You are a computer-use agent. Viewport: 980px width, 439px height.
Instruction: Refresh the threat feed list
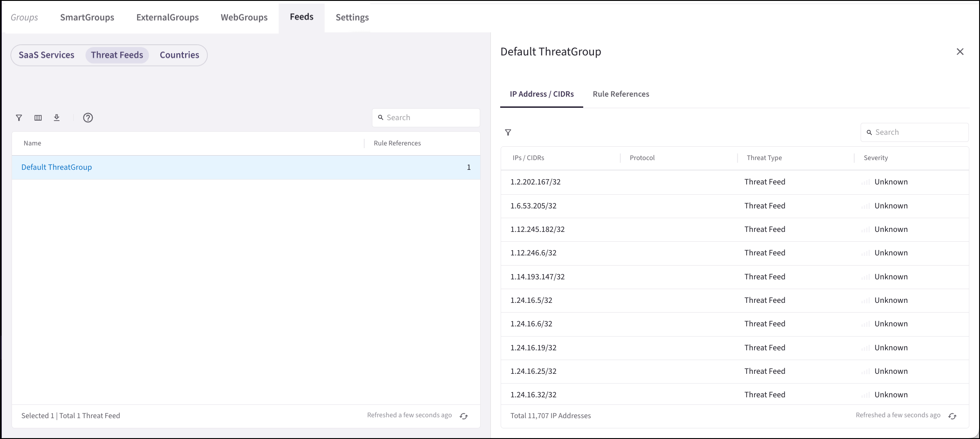464,416
